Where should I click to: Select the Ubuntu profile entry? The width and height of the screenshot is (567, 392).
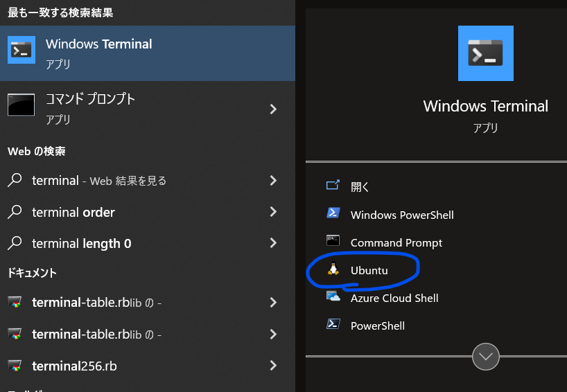pyautogui.click(x=369, y=271)
